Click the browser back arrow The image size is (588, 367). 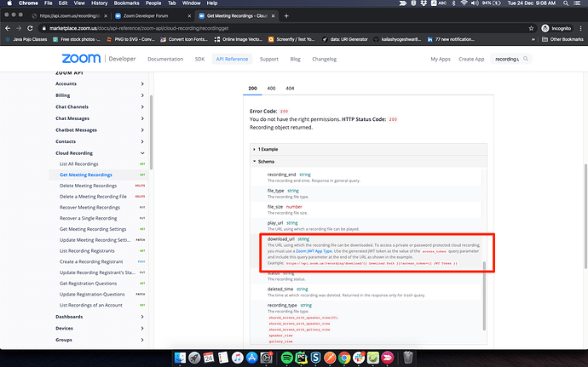pos(8,28)
